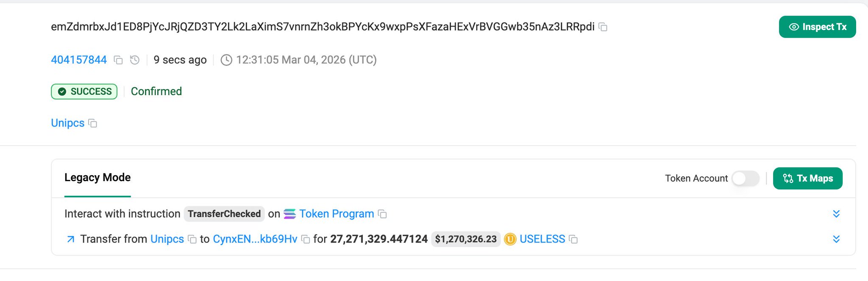Screen dimensions: 868x281
Task: Copy Unipcs address in the transfer row
Action: pyautogui.click(x=192, y=240)
